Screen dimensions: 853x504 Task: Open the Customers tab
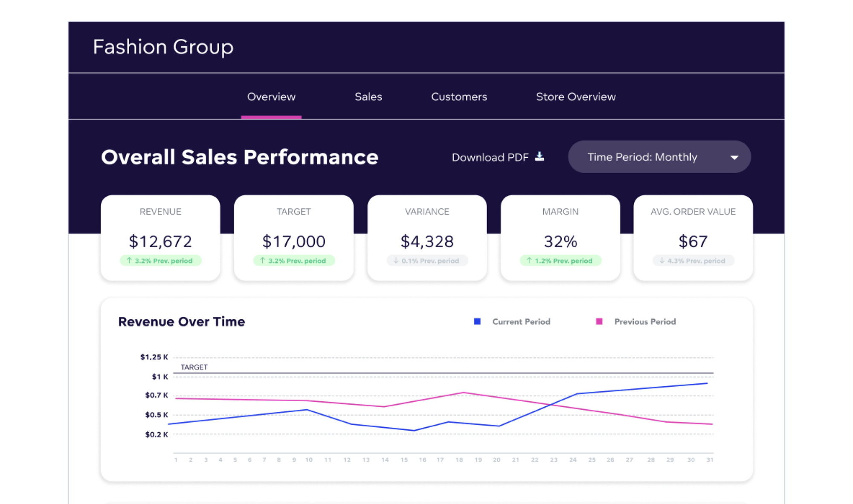pyautogui.click(x=458, y=97)
